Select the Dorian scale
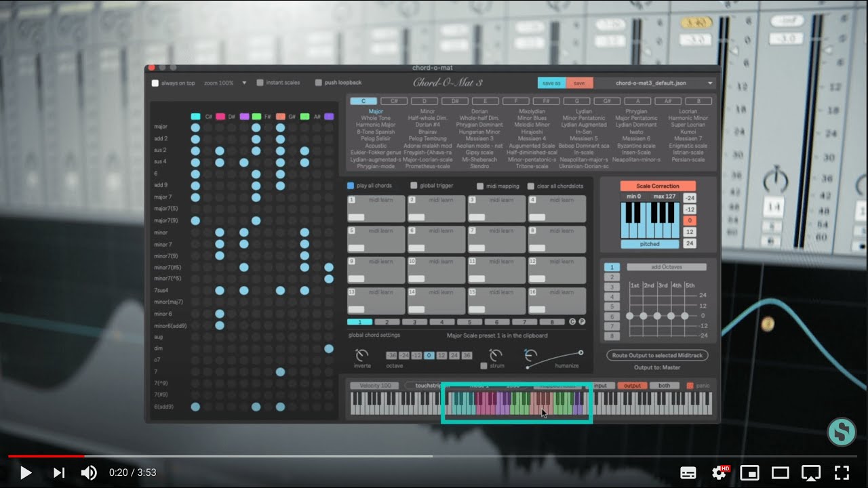Viewport: 868px width, 488px height. 479,111
